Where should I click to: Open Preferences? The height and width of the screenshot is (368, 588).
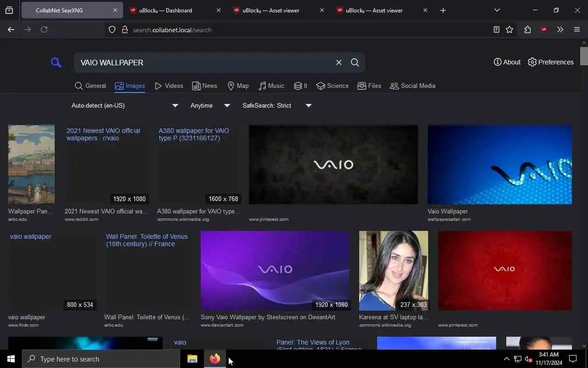coord(550,62)
